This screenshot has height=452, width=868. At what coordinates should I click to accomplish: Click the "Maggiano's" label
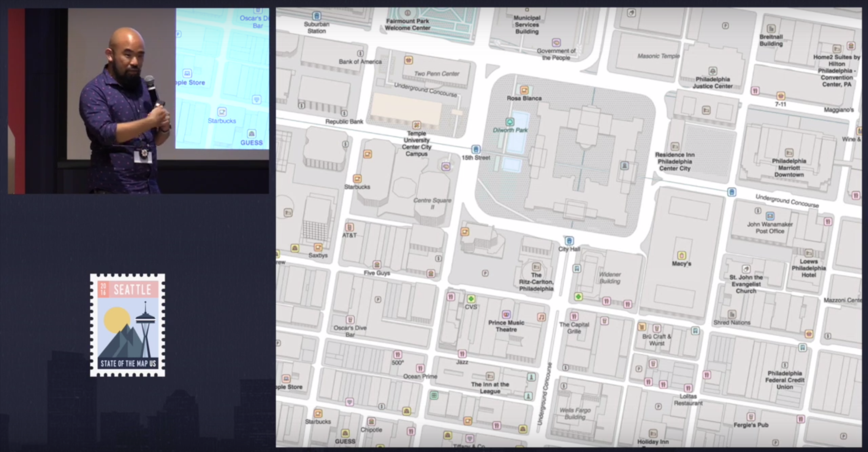pos(839,110)
